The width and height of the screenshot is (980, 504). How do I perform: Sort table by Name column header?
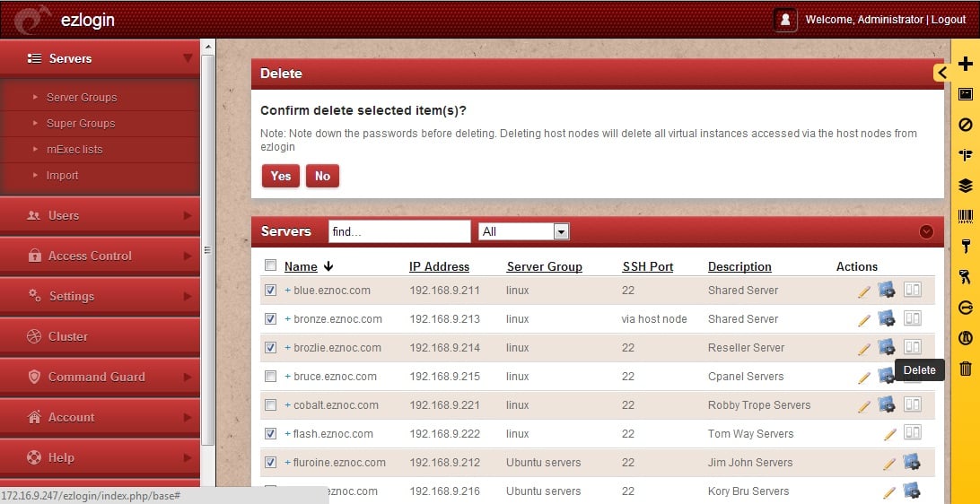tap(301, 266)
